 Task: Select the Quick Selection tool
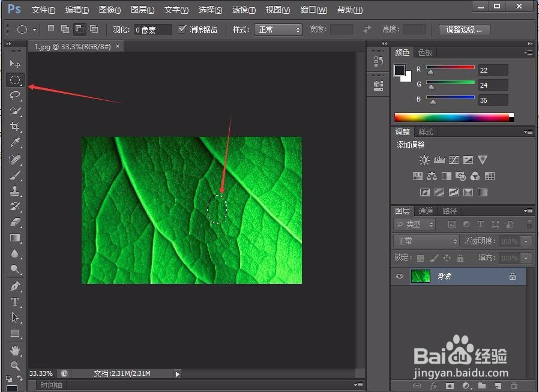(15, 110)
